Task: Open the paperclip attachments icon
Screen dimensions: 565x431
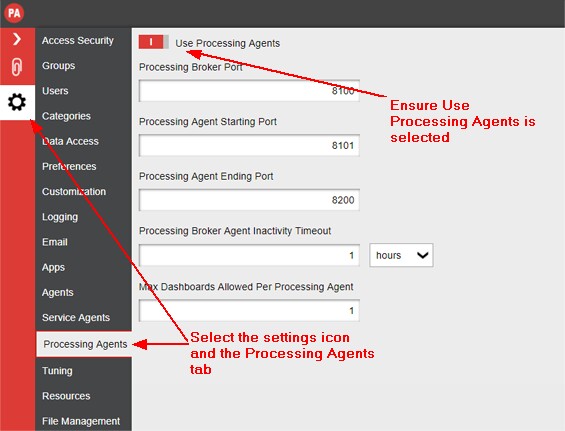Action: (17, 67)
